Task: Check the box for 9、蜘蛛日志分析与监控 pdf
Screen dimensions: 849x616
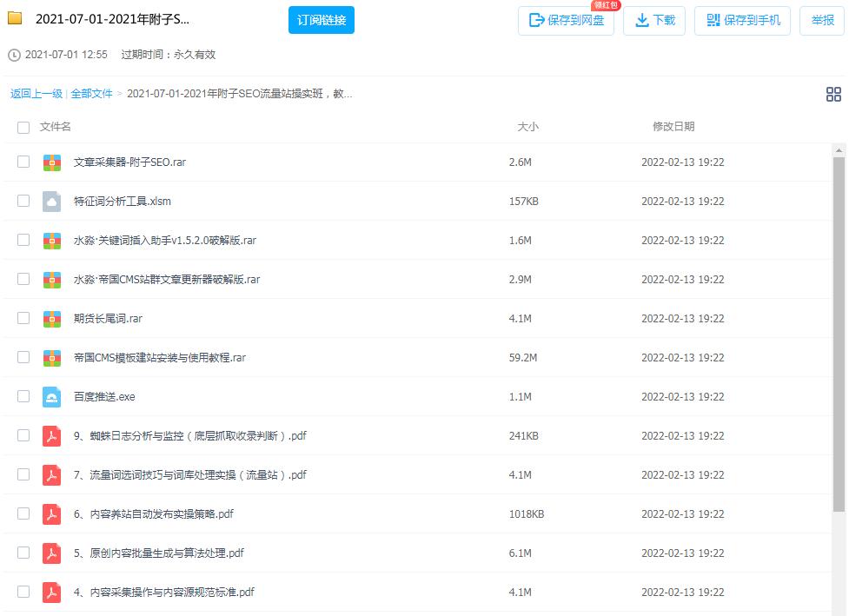Action: pyautogui.click(x=23, y=435)
